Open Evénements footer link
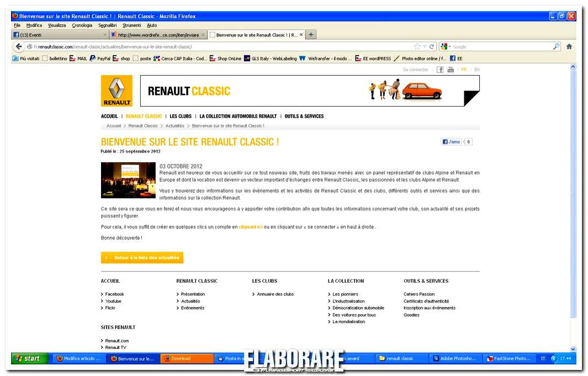This screenshot has height=376, width=588. tap(192, 308)
